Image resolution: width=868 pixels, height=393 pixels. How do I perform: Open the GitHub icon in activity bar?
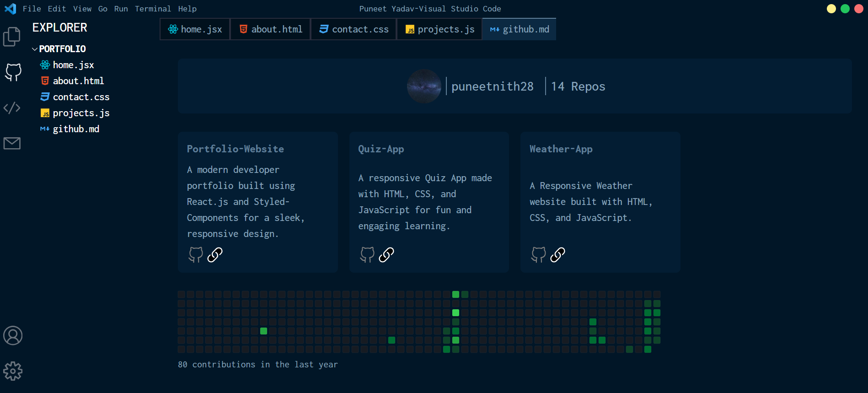[13, 72]
